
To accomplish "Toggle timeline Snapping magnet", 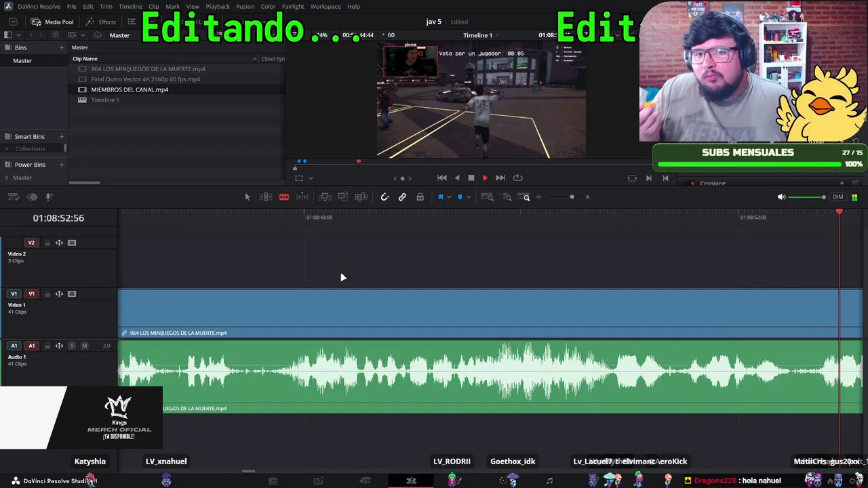I will tap(384, 197).
